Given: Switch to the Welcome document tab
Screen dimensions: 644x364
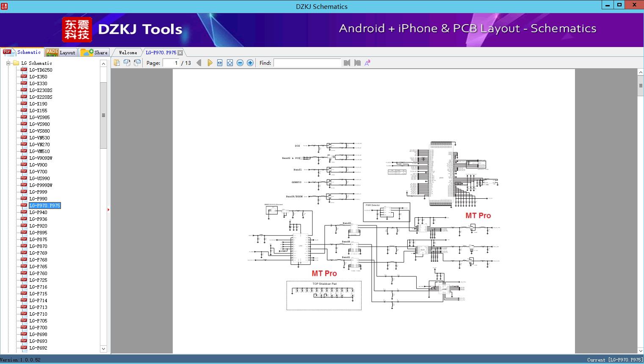Looking at the screenshot, I should (128, 53).
